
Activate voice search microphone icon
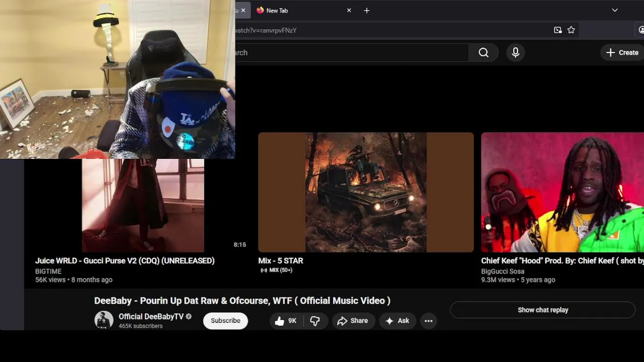[x=515, y=52]
